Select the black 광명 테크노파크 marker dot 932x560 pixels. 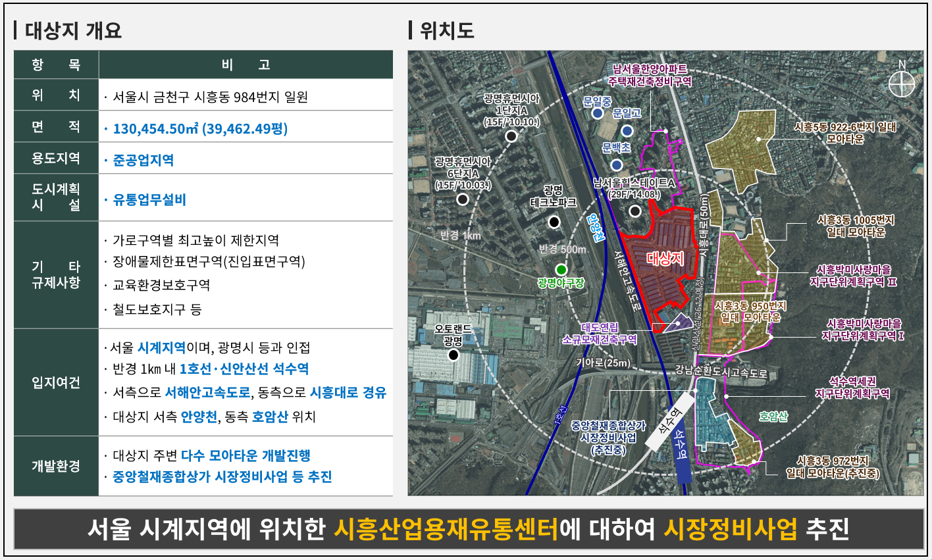554,222
